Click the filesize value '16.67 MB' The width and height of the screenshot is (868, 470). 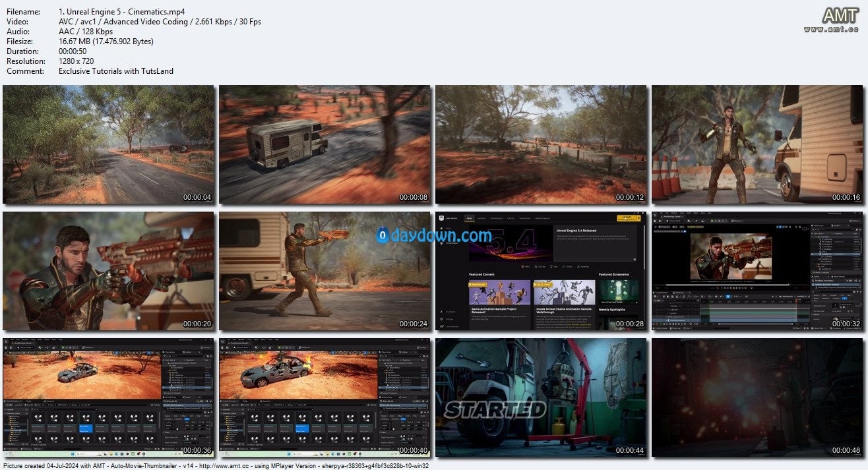tap(75, 42)
